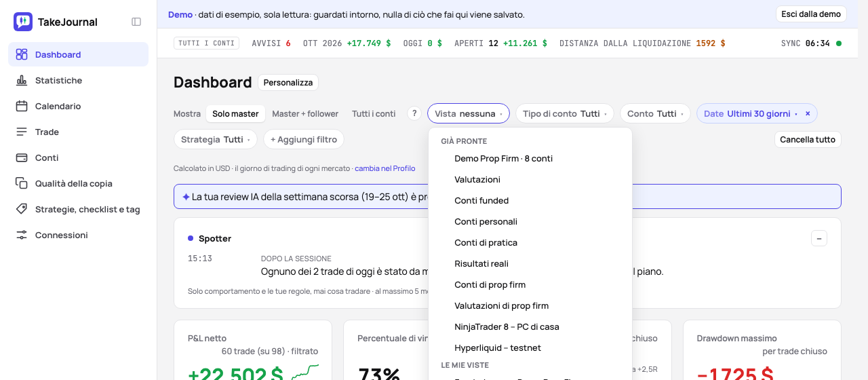Collapse the Spotter card with the minus button
The width and height of the screenshot is (868, 380).
(x=819, y=238)
